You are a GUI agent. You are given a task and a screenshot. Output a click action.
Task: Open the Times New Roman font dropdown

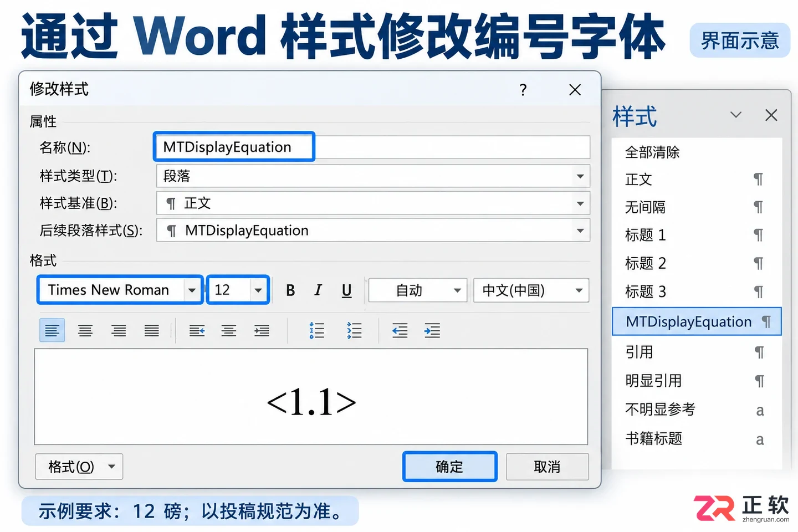coord(192,290)
